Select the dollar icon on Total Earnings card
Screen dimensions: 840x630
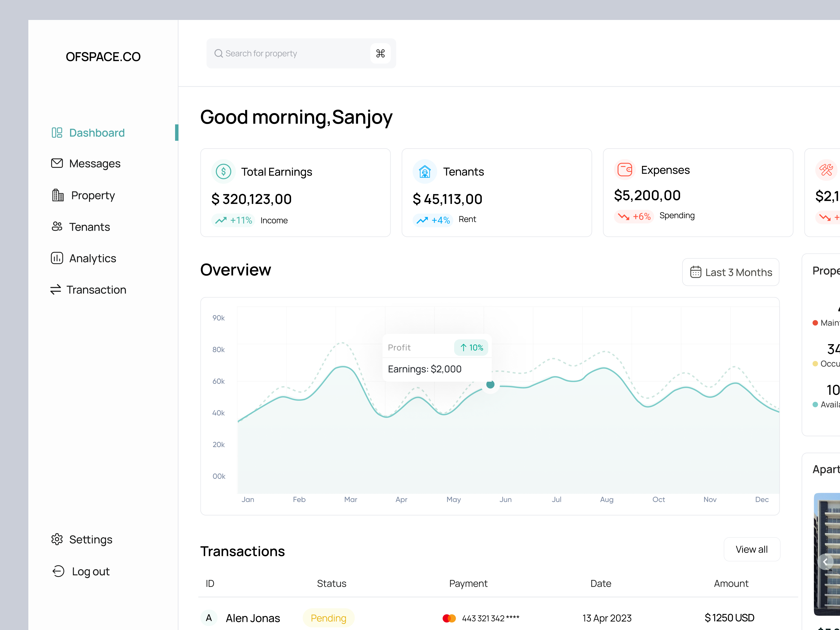224,171
